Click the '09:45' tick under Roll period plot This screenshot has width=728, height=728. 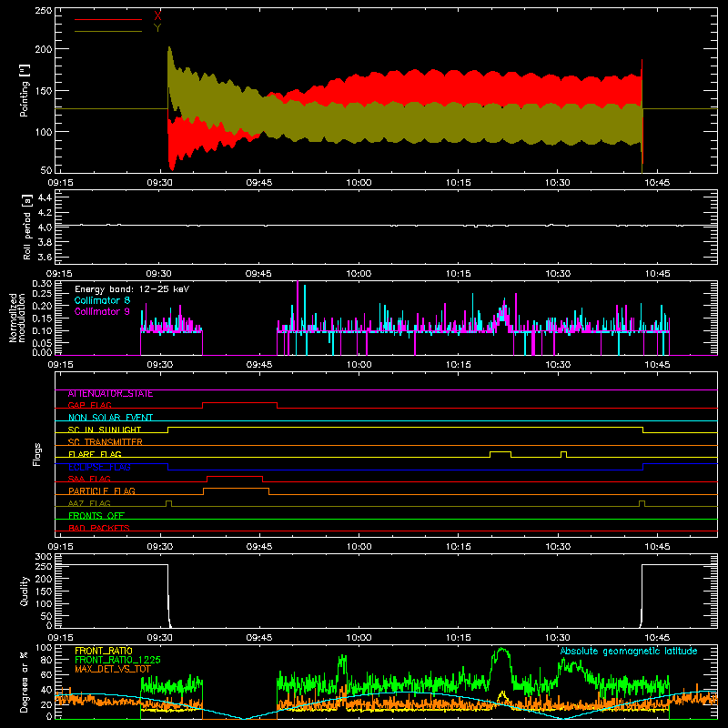[259, 274]
